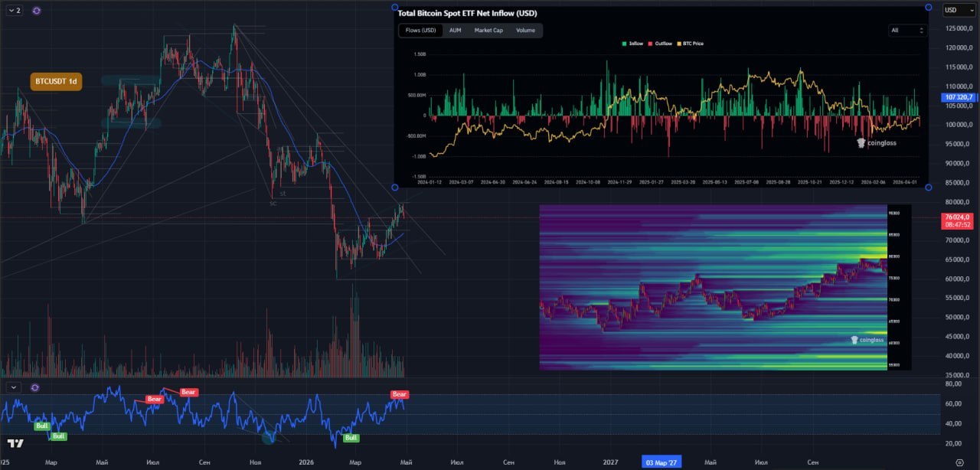Open the All time range selector
This screenshot has height=470, width=980.
tap(908, 31)
